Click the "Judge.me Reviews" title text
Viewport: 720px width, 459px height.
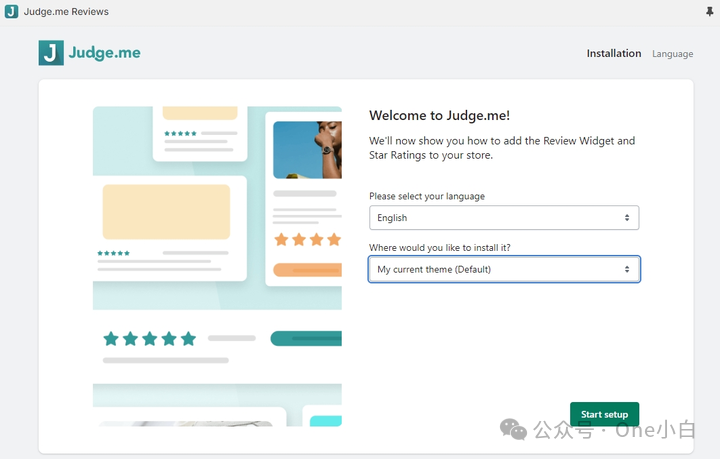[66, 12]
